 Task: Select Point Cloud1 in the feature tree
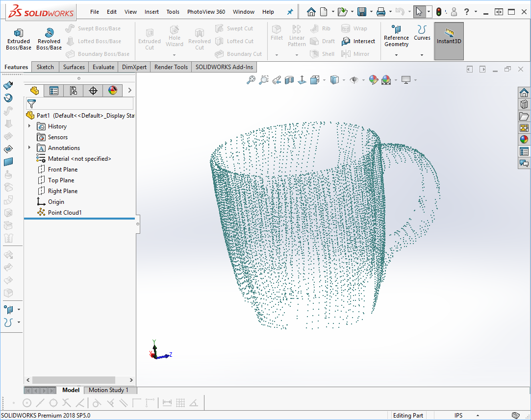pyautogui.click(x=64, y=213)
